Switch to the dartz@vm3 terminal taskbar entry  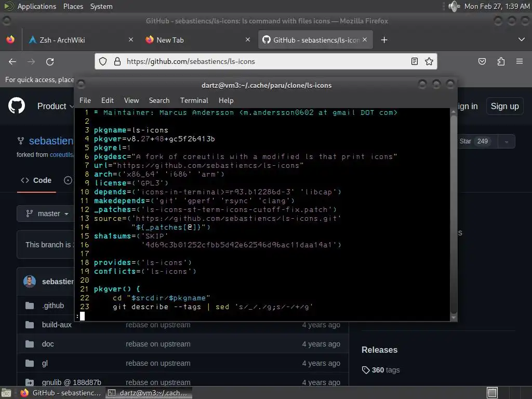[x=149, y=393]
